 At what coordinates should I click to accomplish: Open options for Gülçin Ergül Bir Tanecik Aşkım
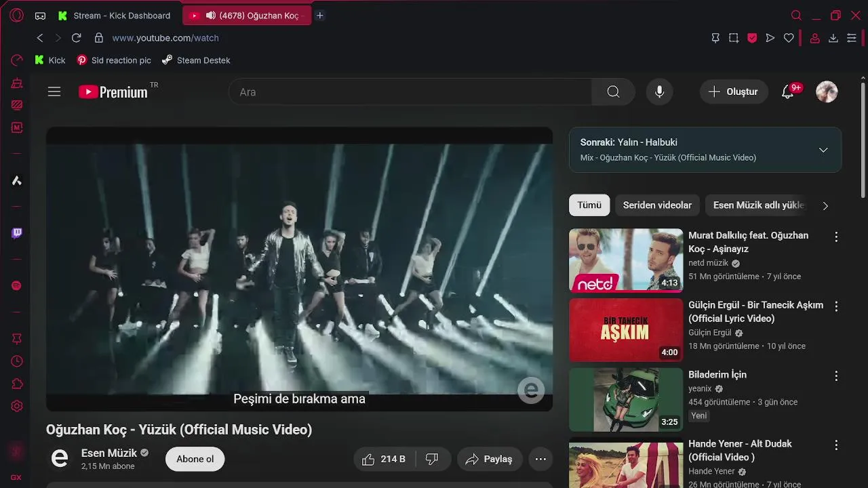[x=836, y=306]
